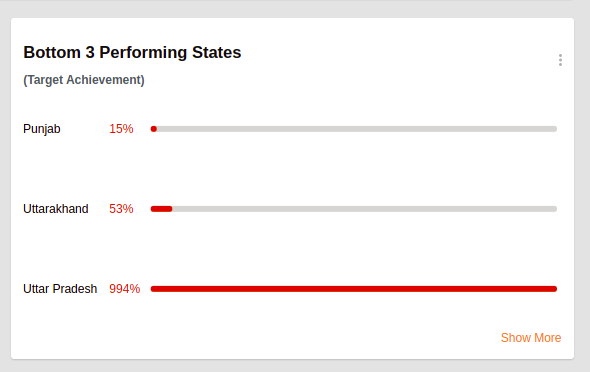Select the Uttar Pradesh state label
Image resolution: width=590 pixels, height=372 pixels.
(60, 289)
